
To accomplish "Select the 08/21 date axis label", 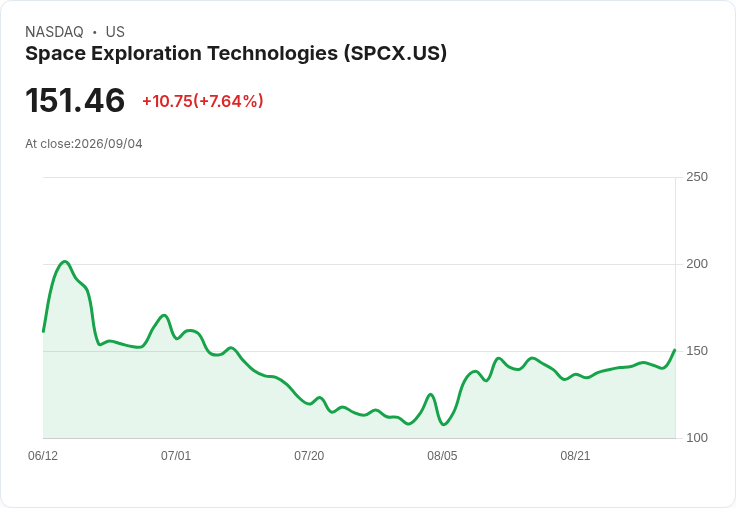I will pyautogui.click(x=575, y=456).
